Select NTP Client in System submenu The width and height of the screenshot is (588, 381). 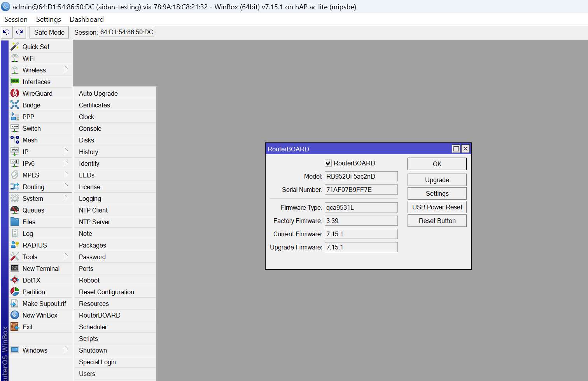[x=115, y=210]
